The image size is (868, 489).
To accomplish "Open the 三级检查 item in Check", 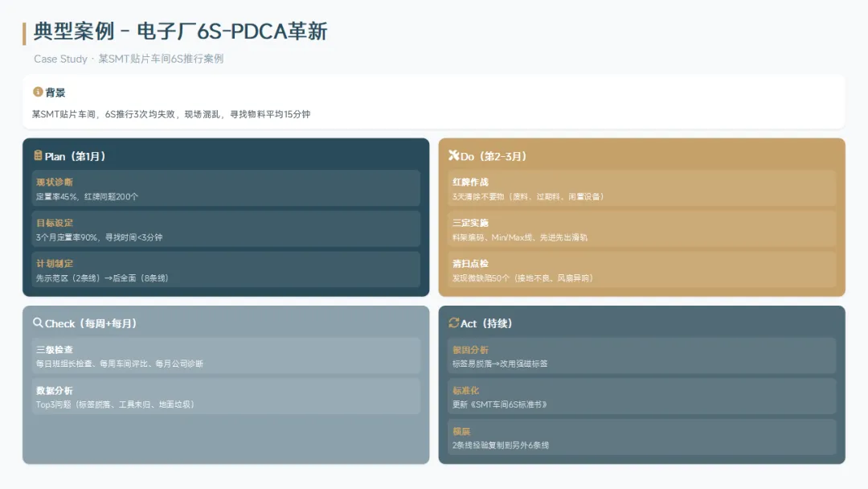I will [x=226, y=355].
